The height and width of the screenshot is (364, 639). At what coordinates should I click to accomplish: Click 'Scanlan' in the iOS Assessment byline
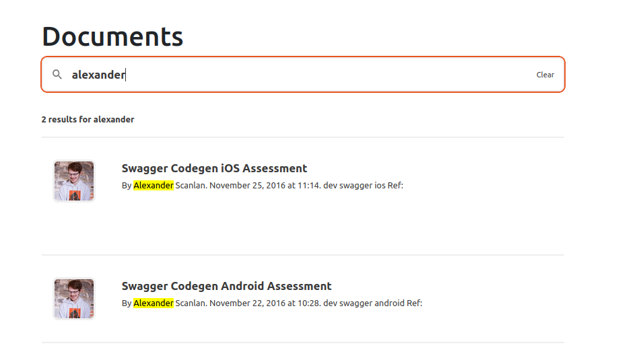pos(190,186)
